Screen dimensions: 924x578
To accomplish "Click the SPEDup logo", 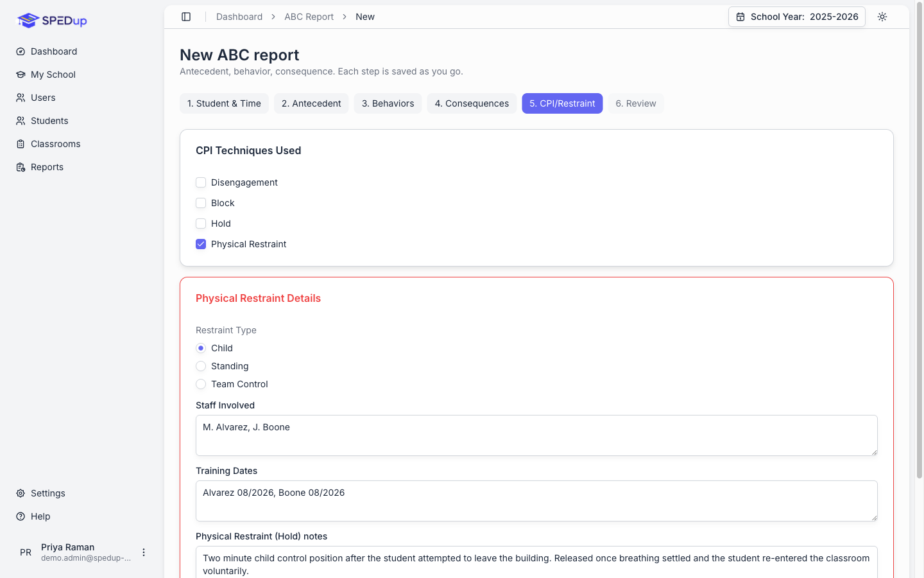I will click(51, 21).
